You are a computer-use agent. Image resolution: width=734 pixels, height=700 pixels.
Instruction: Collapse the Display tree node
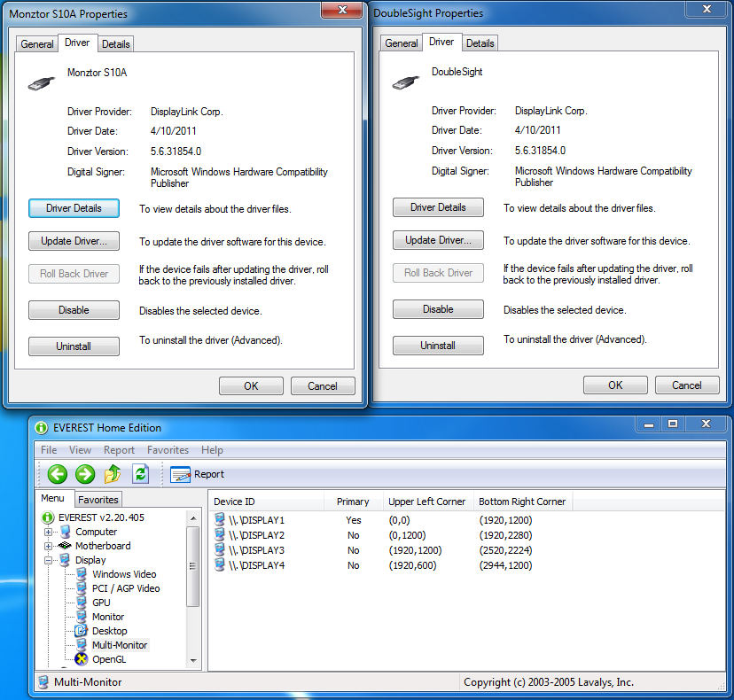(48, 560)
